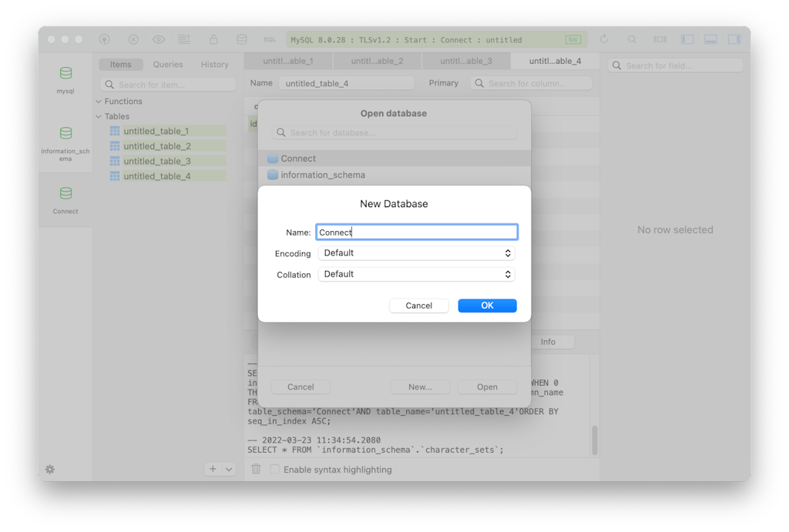Image resolution: width=789 pixels, height=532 pixels.
Task: Switch to the Queries tab
Action: point(167,65)
